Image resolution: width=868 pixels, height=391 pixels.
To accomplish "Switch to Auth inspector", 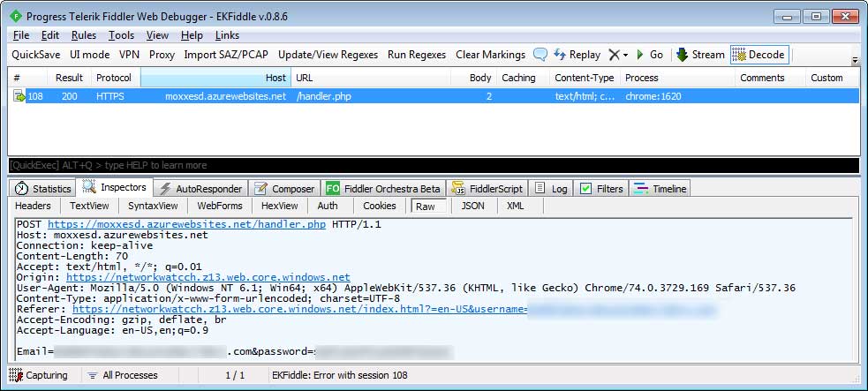I will click(328, 206).
